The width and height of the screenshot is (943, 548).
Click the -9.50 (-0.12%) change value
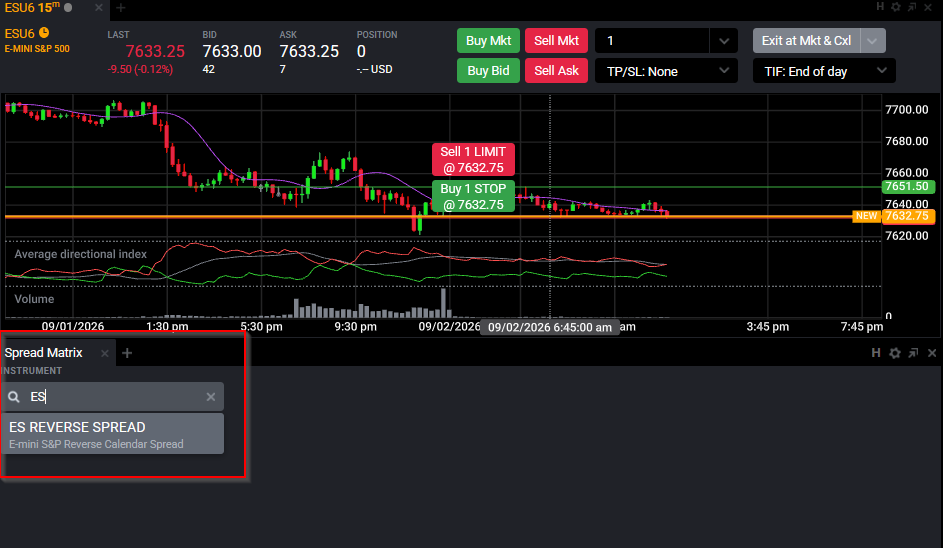(140, 70)
